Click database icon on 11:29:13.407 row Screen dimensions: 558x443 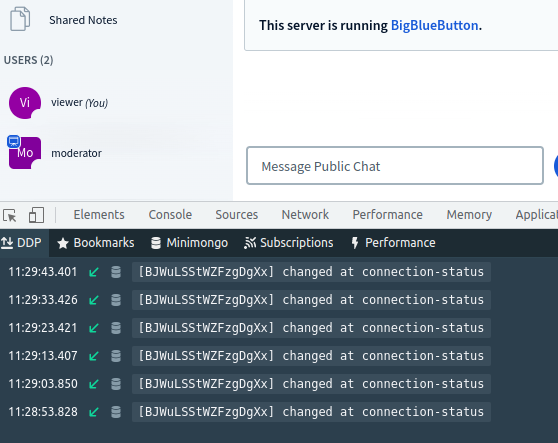point(116,356)
